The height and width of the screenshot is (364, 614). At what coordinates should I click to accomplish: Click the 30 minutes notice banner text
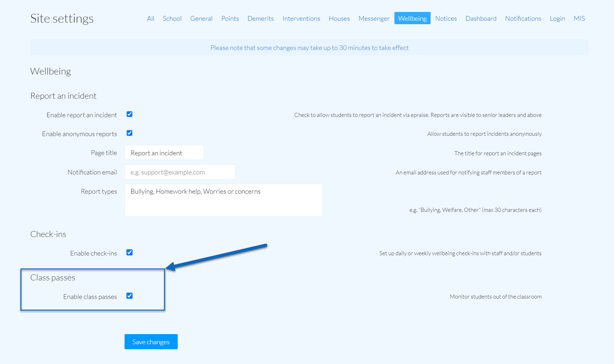pyautogui.click(x=310, y=48)
